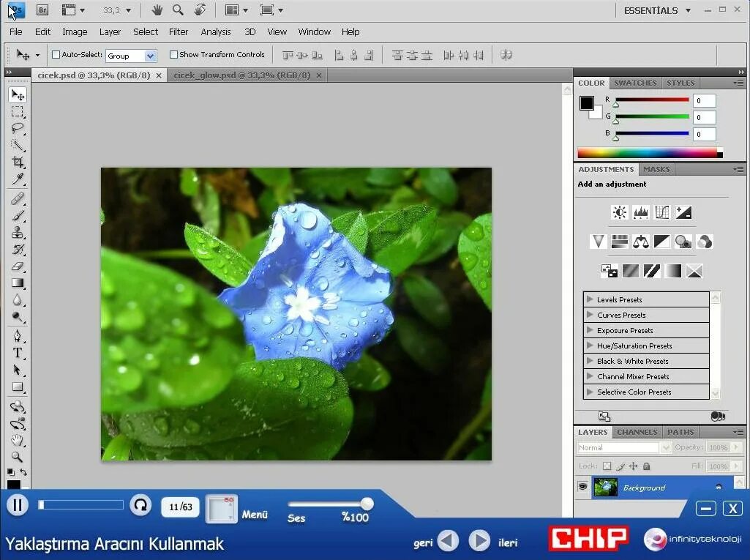Add a Brightness/Contrast adjustment
The height and width of the screenshot is (560, 750).
point(620,212)
